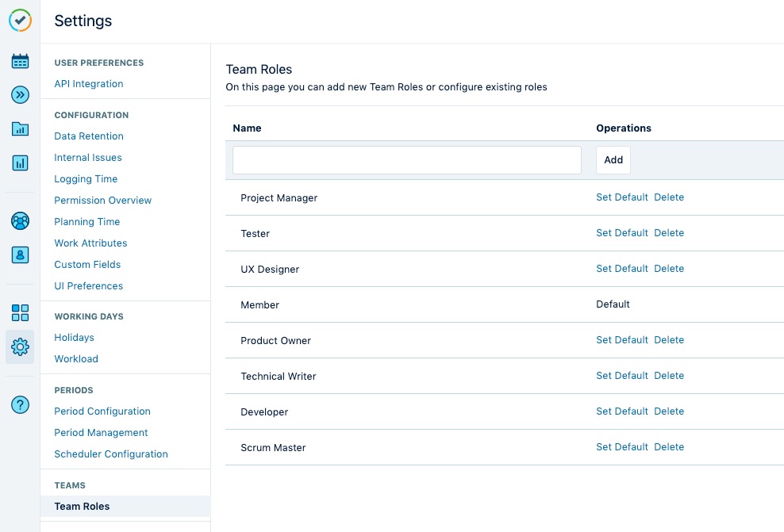This screenshot has width=784, height=532.
Task: Click the settings gear icon
Action: pos(21,346)
